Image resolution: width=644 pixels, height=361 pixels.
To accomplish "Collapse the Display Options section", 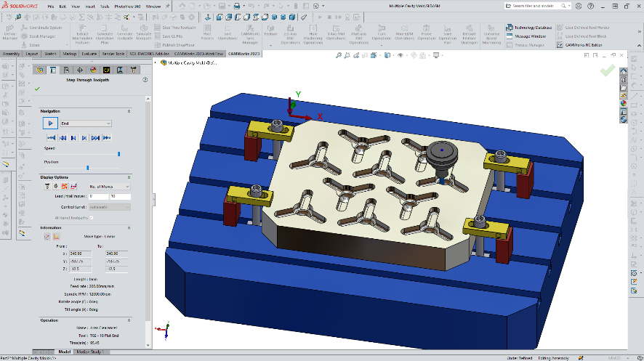I will (129, 177).
